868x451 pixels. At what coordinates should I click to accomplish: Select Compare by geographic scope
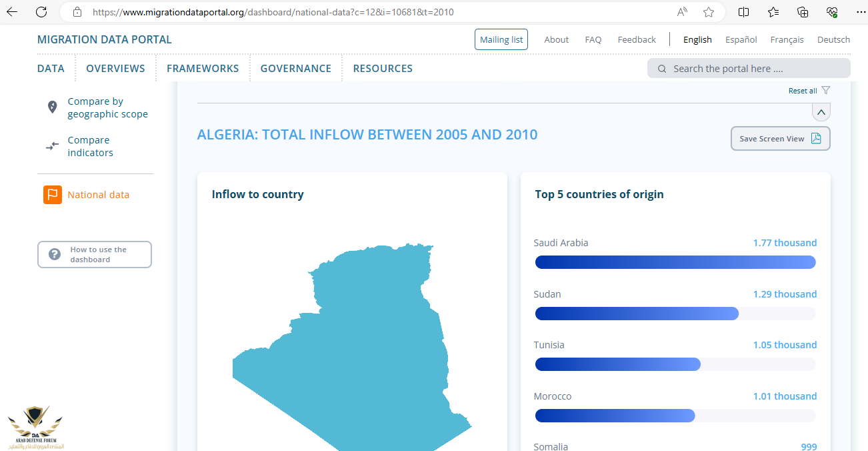click(108, 107)
